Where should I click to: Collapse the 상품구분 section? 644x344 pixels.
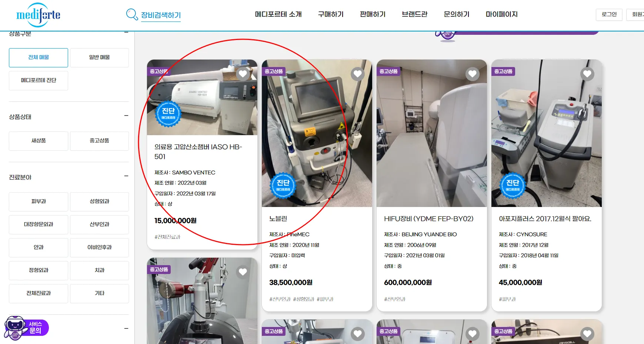(x=126, y=33)
